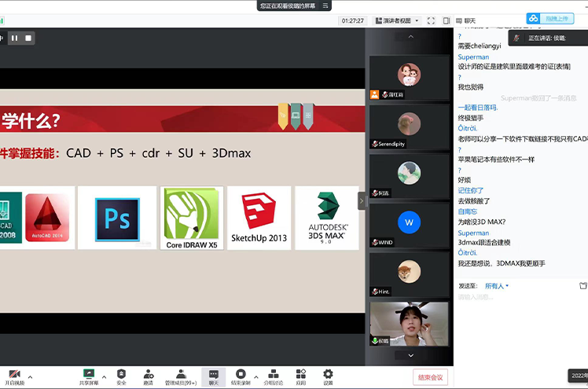The image size is (588, 389).
Task: Click muted mic icon on Hint tile
Action: [375, 292]
